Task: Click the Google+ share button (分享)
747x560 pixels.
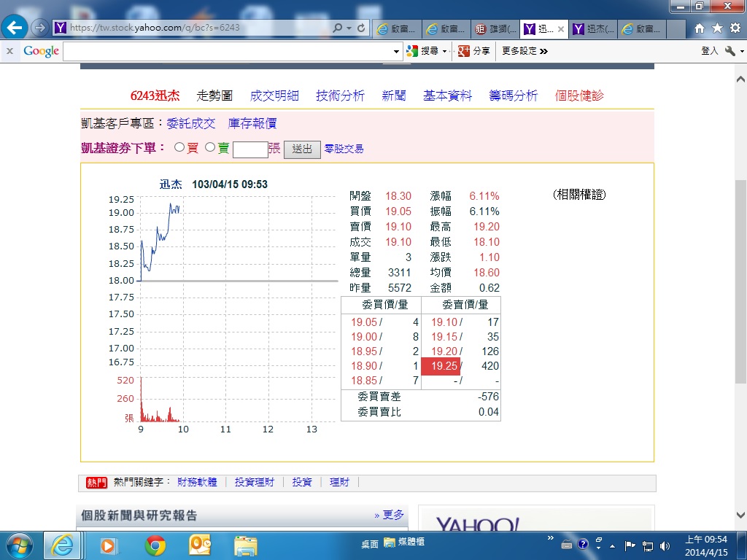Action: click(473, 51)
